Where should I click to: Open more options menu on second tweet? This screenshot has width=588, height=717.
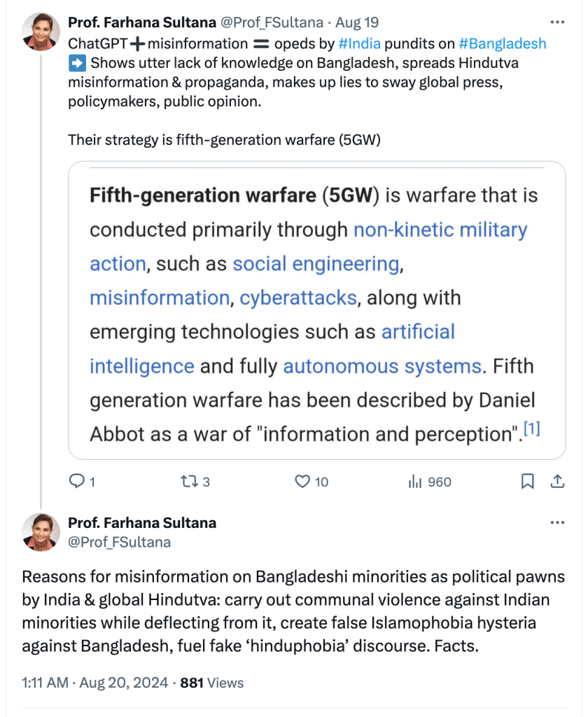pos(557,523)
